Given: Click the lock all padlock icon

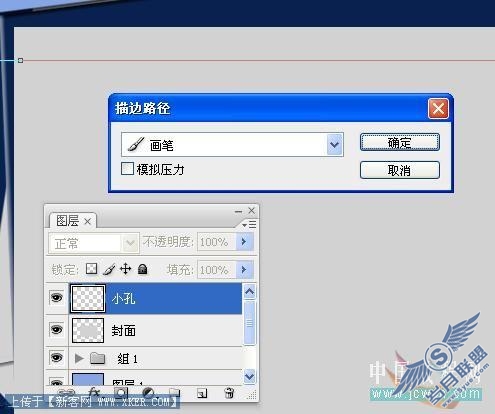Looking at the screenshot, I should (x=143, y=269).
